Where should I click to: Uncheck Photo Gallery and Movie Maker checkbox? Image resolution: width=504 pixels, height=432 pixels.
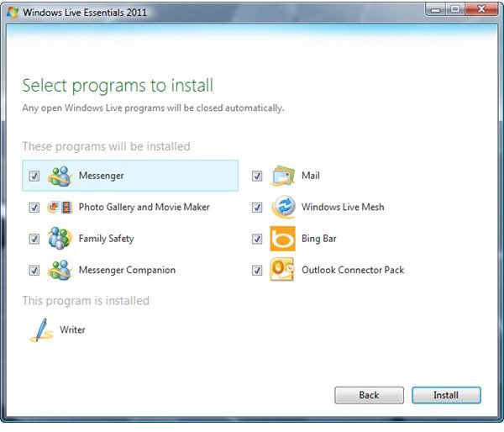click(34, 208)
